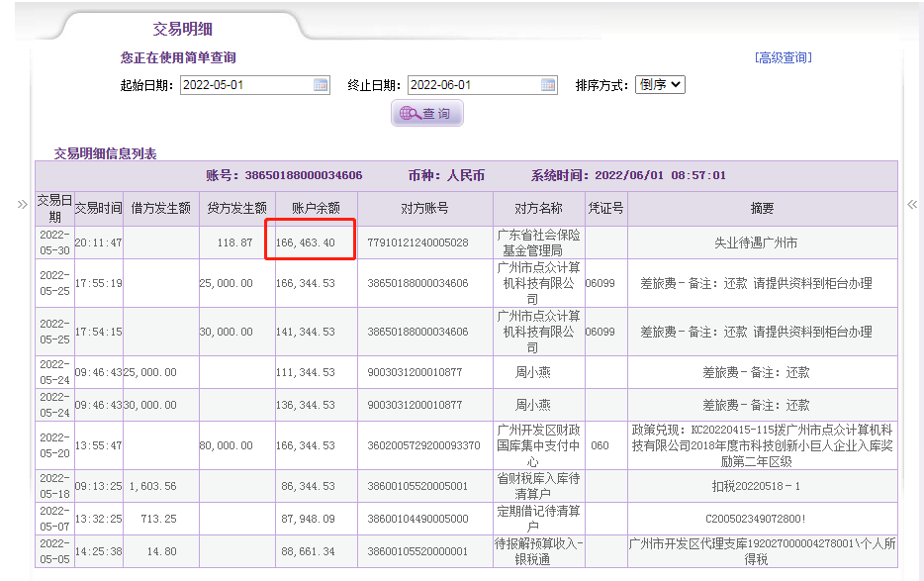
Task: Click the debit amount 1,603.56 cell
Action: point(161,486)
